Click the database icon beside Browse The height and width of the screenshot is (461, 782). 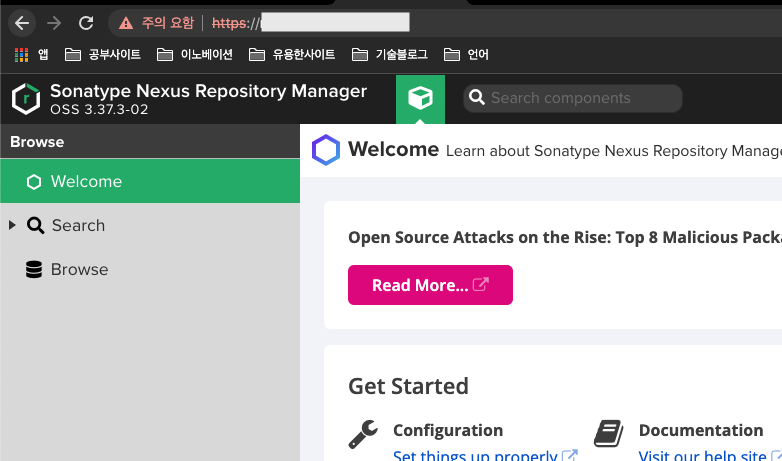(34, 269)
